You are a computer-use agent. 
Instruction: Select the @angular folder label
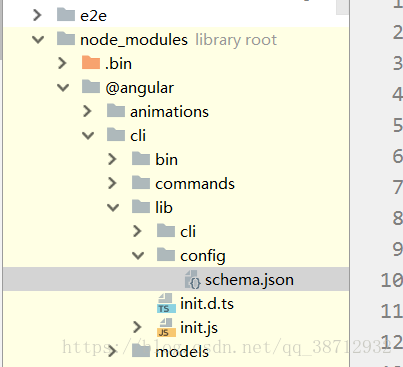[x=139, y=88]
